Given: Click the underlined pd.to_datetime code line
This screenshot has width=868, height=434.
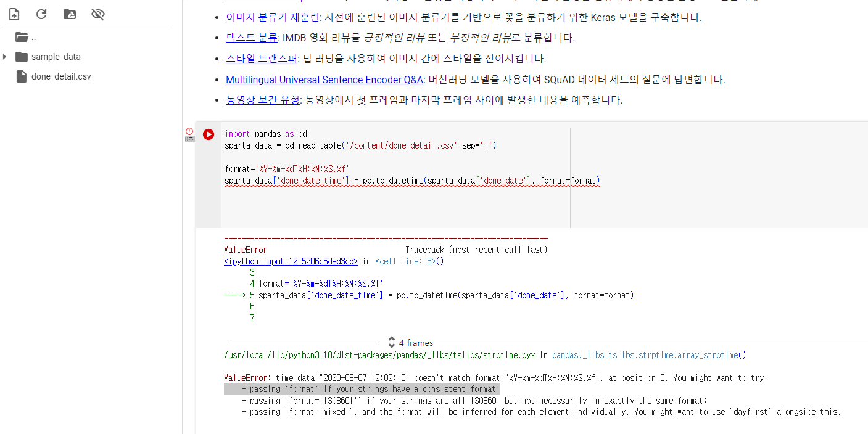Looking at the screenshot, I should coord(412,181).
